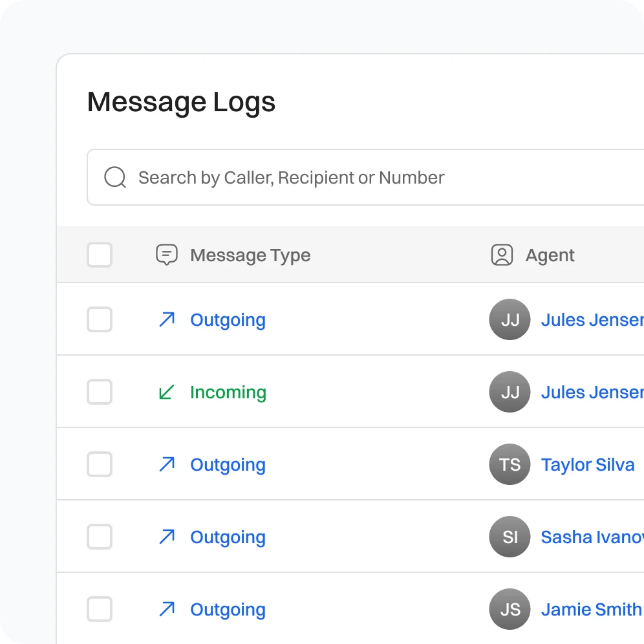Click the JJ avatar in the Incoming row
Screen dimensions: 644x644
pos(510,392)
